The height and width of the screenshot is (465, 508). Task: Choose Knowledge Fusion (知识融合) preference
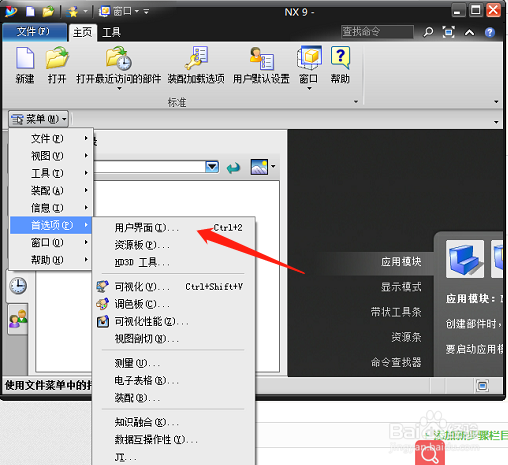point(174,422)
